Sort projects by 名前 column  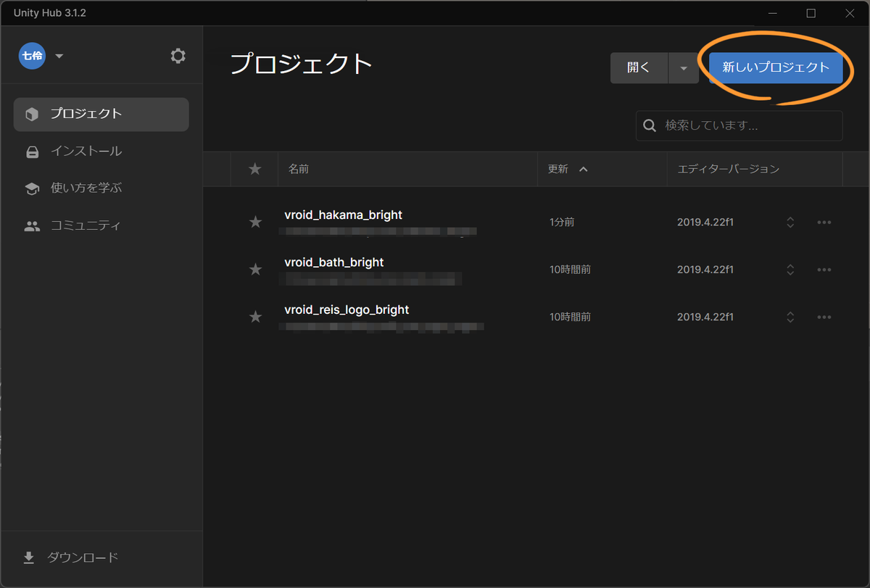[299, 169]
